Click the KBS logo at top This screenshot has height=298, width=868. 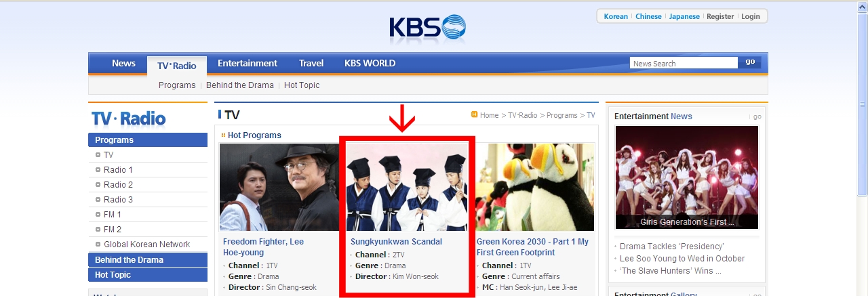[x=427, y=28]
